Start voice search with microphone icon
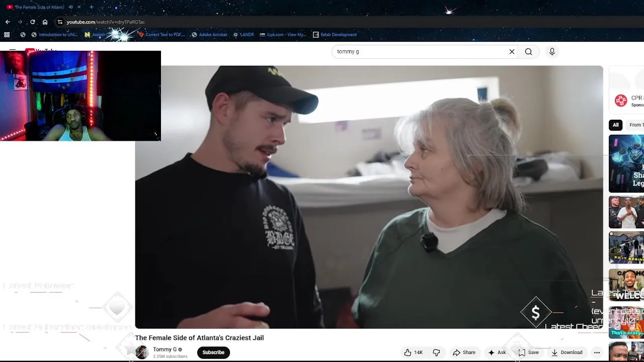 coord(552,52)
